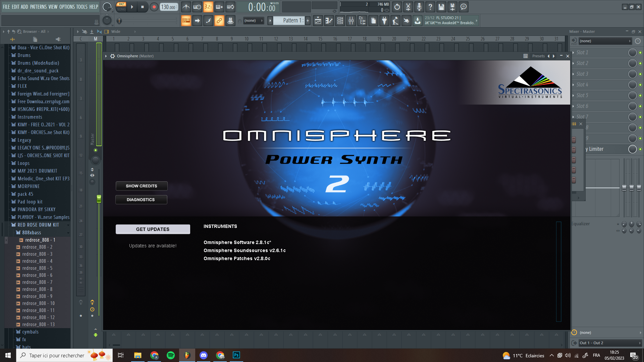Toggle the multilink to controllers icon
The image size is (644, 362).
tap(219, 21)
